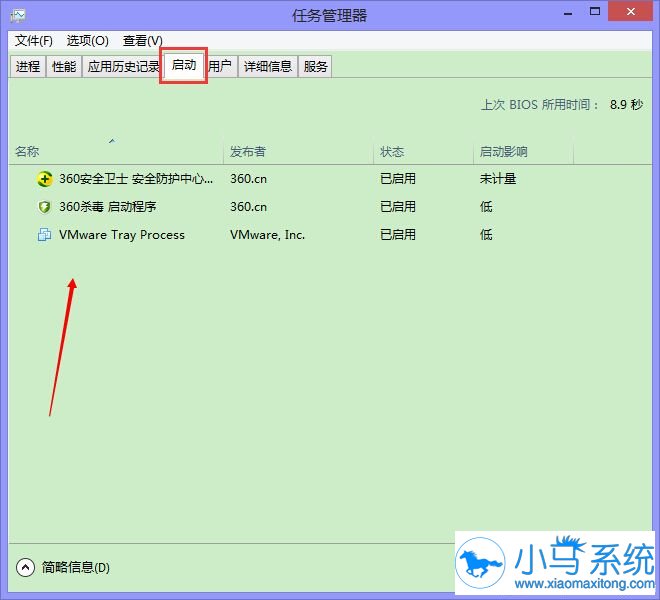Click the 未计量 startup impact value
660x600 pixels.
[498, 179]
